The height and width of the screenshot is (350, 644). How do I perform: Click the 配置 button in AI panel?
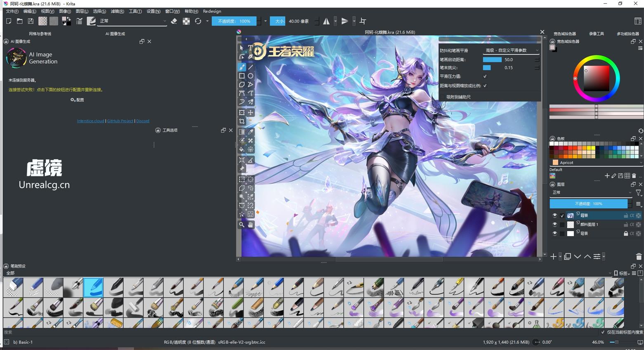click(x=77, y=99)
